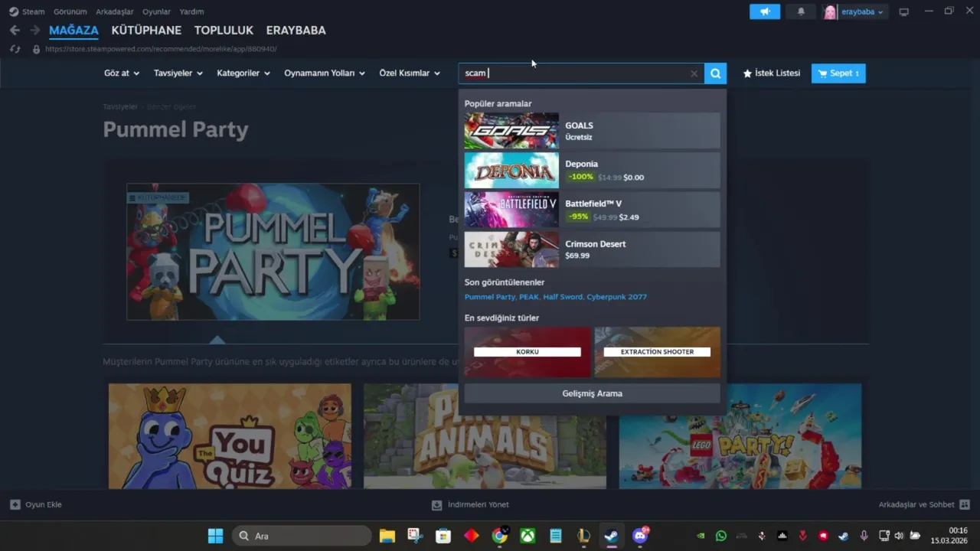The width and height of the screenshot is (980, 551).
Task: Open The You Quiz game tile
Action: [x=230, y=436]
